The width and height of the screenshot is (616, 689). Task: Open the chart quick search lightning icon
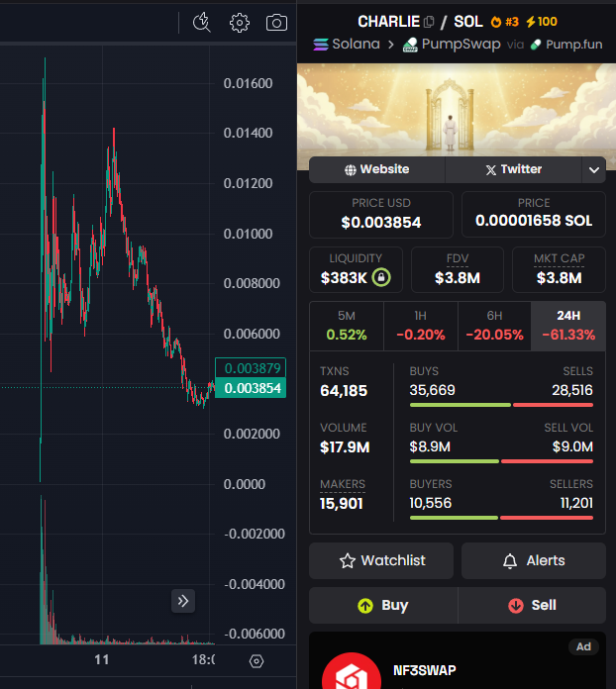click(x=202, y=23)
